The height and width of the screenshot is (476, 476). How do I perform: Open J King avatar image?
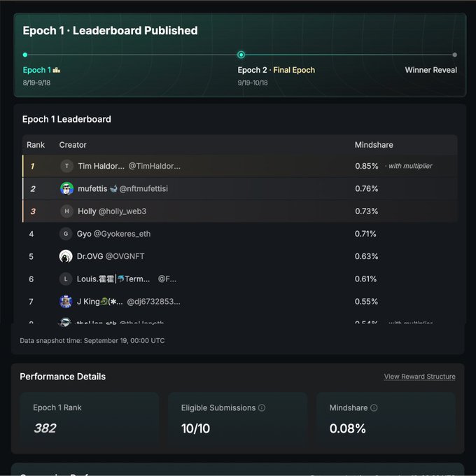point(66,302)
